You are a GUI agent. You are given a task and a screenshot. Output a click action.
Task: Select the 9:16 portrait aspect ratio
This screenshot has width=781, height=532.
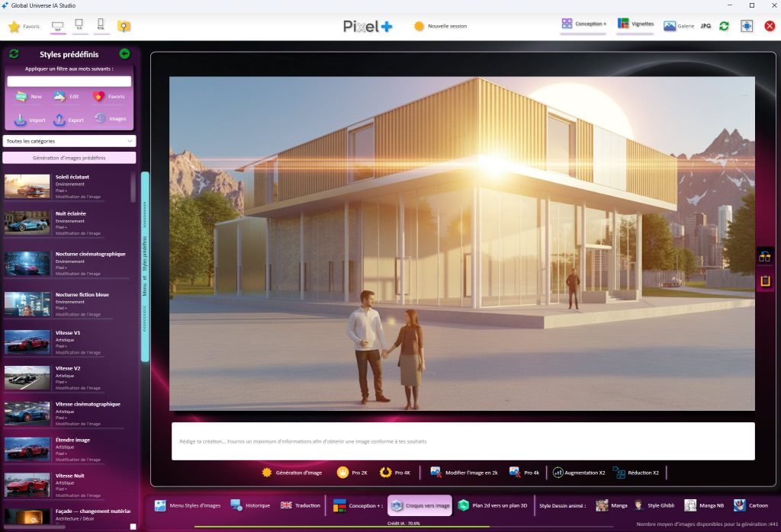(101, 26)
